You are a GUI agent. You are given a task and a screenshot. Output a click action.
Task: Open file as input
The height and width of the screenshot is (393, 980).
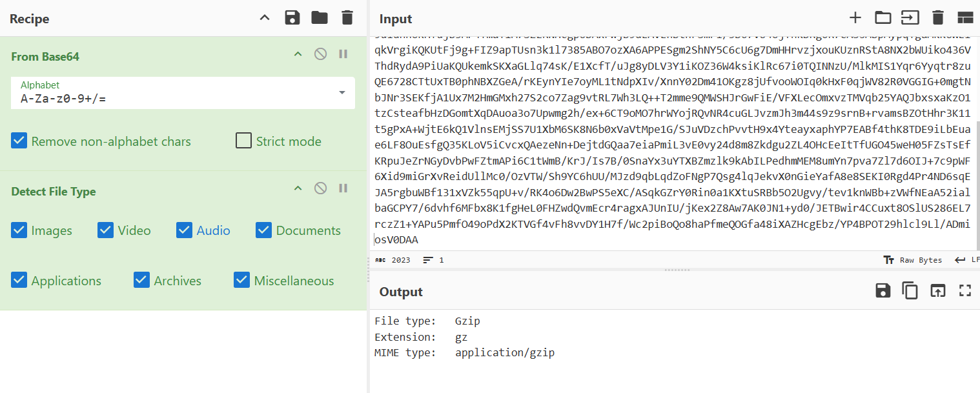[883, 18]
